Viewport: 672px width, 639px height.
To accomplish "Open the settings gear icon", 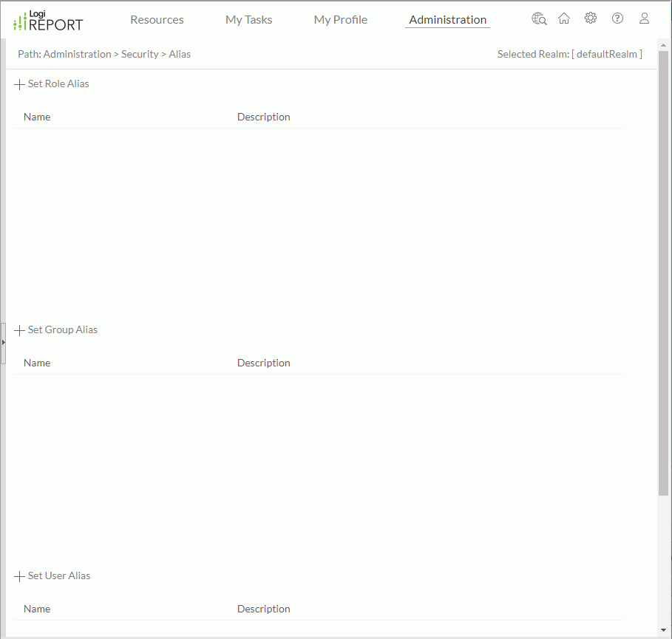I will point(591,19).
